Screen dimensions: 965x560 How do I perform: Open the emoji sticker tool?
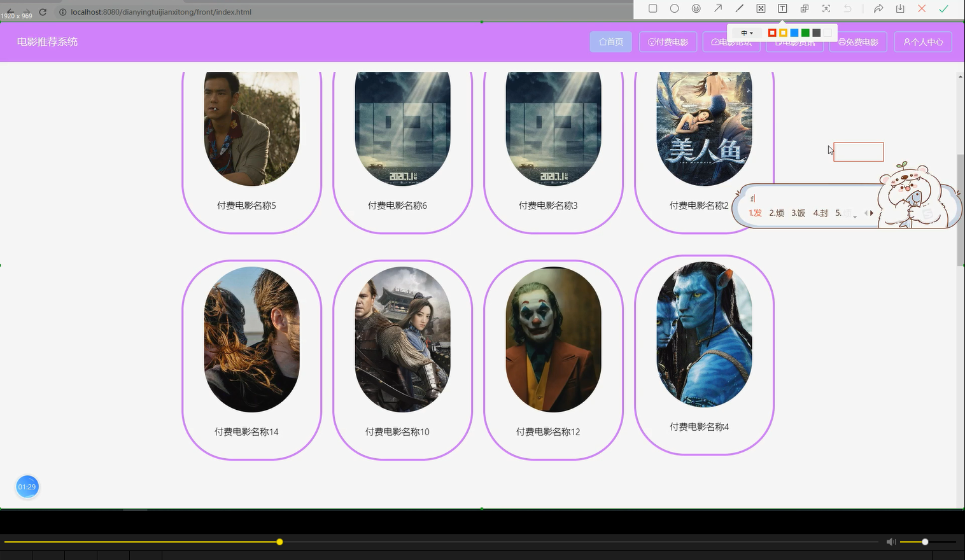coord(696,8)
